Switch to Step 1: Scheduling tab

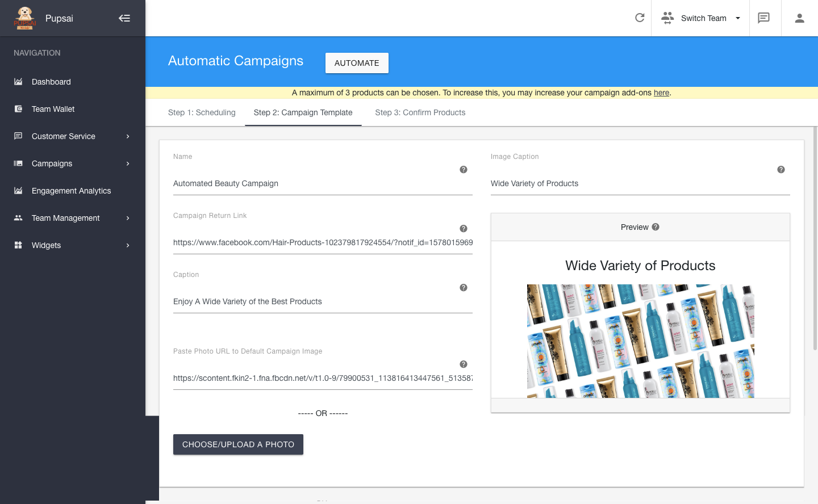tap(202, 112)
